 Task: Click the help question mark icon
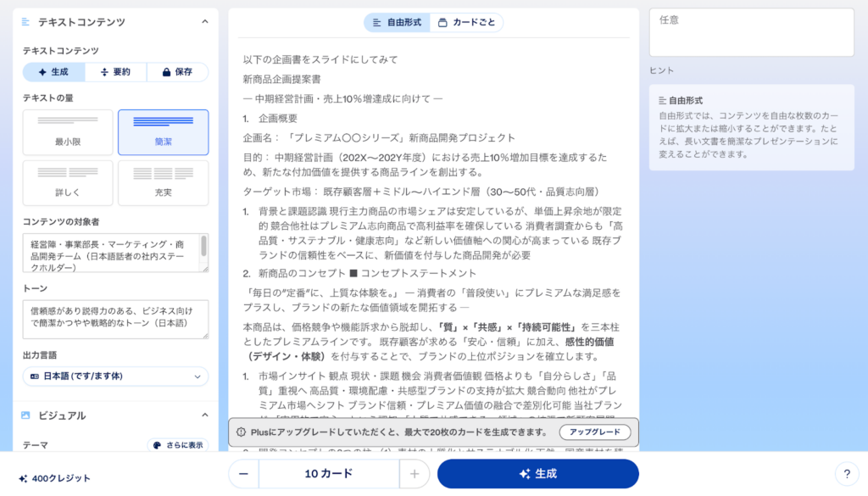pos(843,474)
